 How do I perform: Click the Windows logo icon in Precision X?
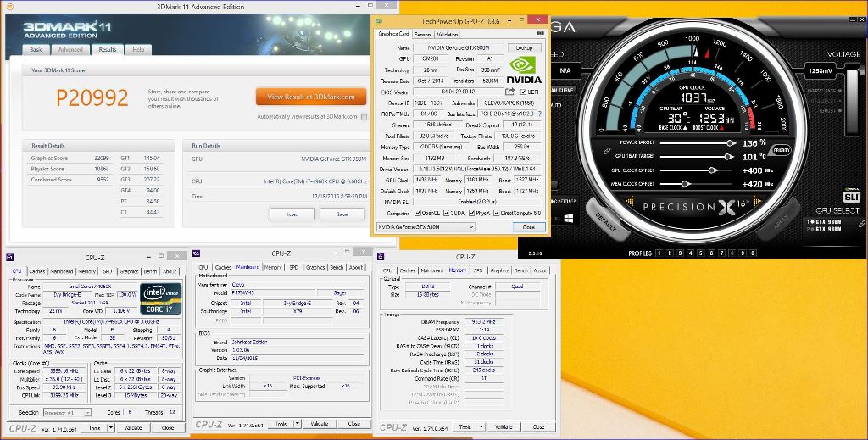point(567,218)
